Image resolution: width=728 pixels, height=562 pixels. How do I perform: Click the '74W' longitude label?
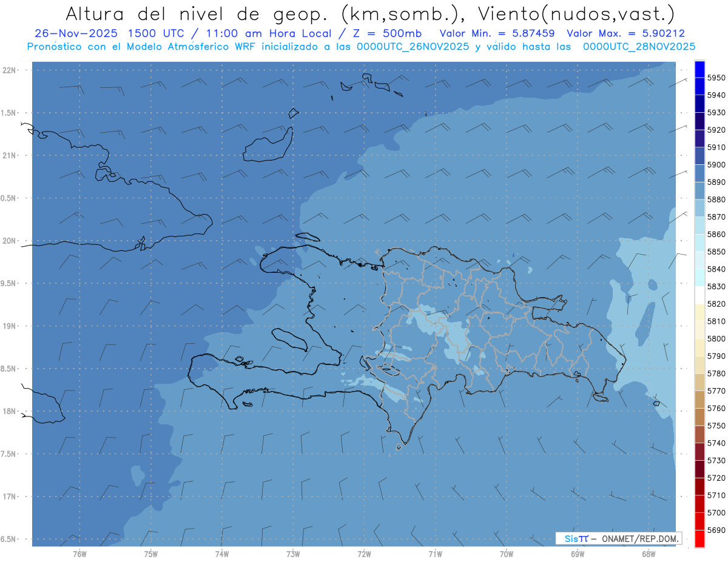221,554
